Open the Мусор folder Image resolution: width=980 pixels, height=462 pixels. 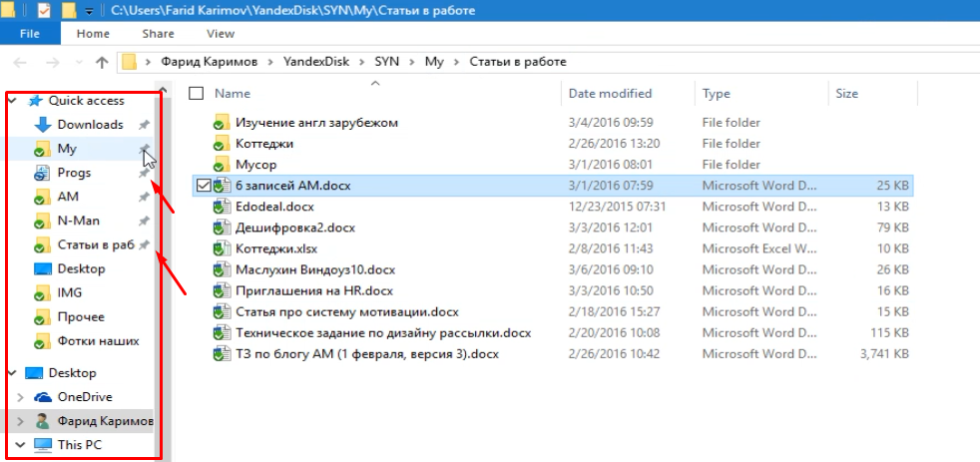tap(255, 164)
